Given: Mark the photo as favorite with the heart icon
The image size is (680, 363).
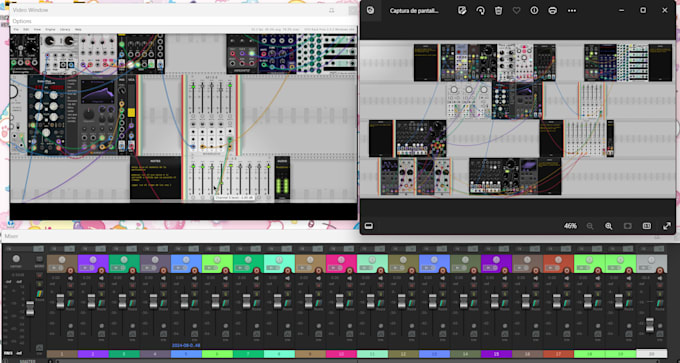Looking at the screenshot, I should pyautogui.click(x=516, y=10).
